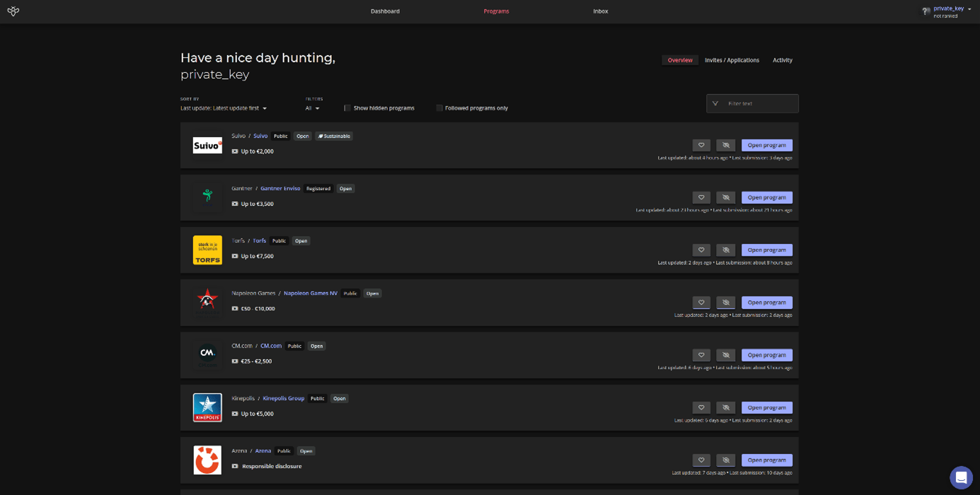
Task: Click the user avatar icon in header
Action: point(926,11)
